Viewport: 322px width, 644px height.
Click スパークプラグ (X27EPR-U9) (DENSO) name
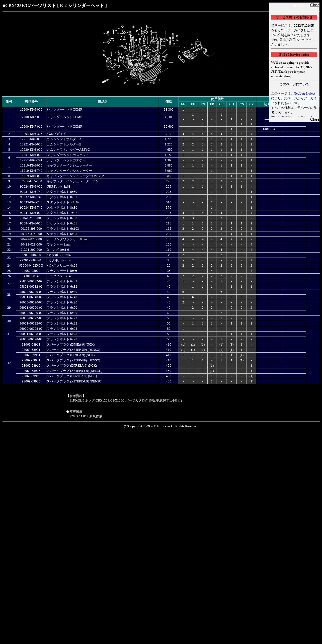pyautogui.click(x=74, y=381)
